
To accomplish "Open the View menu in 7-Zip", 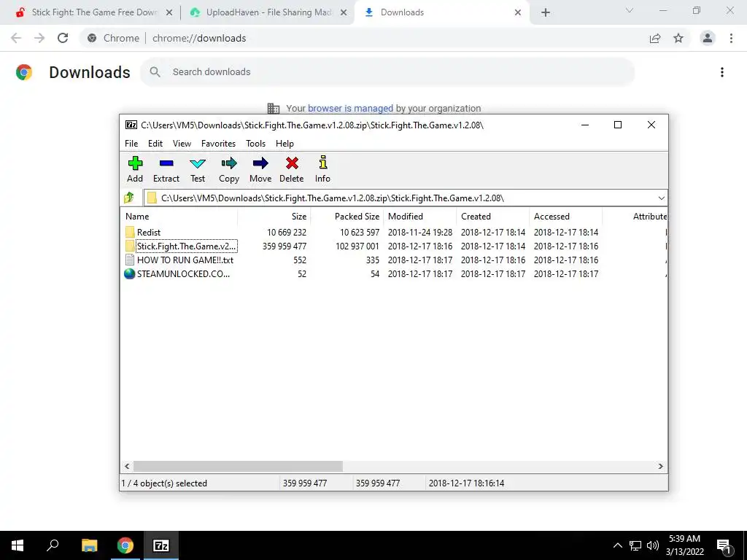I will pyautogui.click(x=182, y=144).
